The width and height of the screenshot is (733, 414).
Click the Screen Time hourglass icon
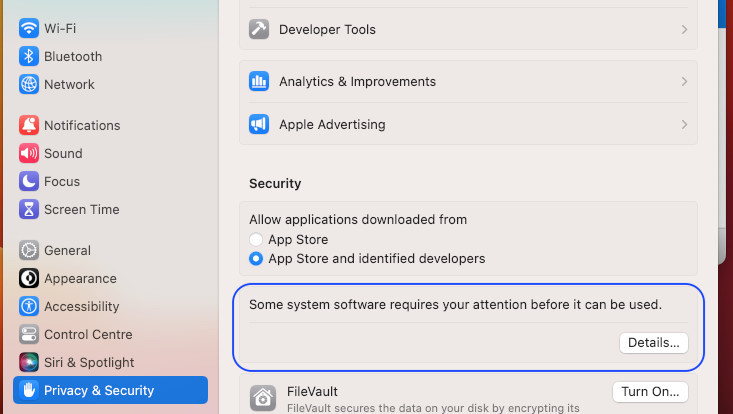[29, 209]
